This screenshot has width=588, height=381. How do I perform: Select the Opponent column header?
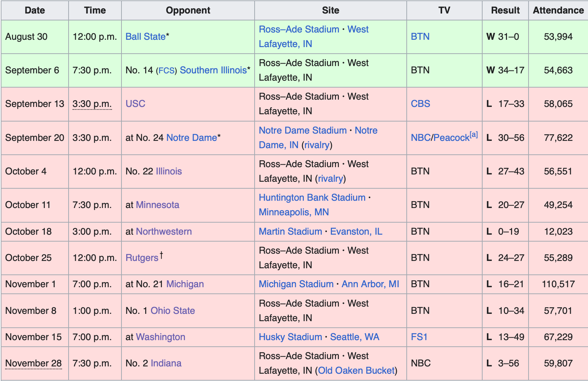point(188,10)
